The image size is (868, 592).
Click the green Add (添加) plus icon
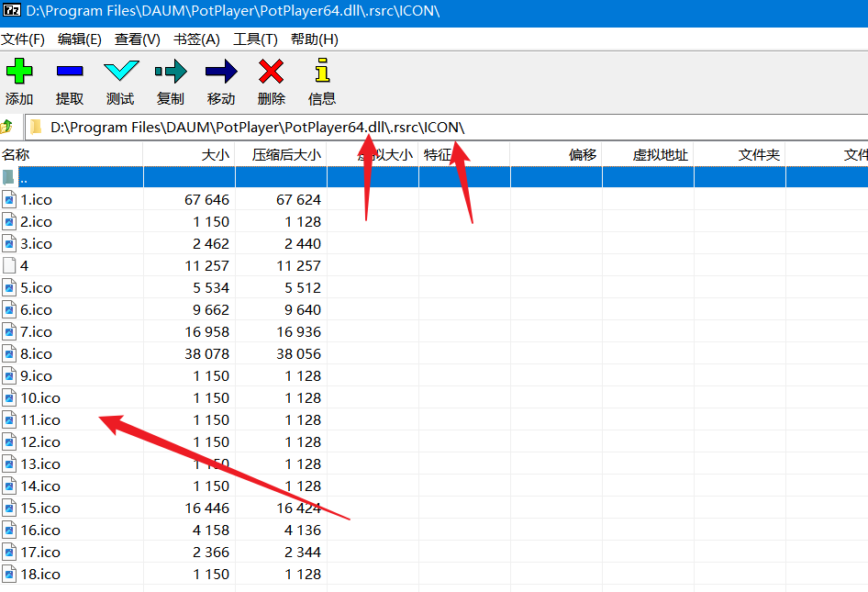(19, 72)
